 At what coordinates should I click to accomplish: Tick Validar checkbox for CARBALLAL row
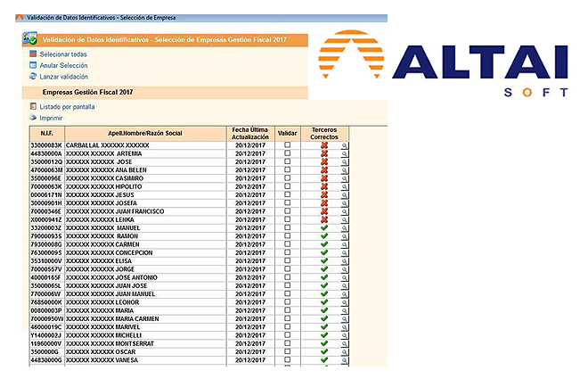(x=287, y=144)
